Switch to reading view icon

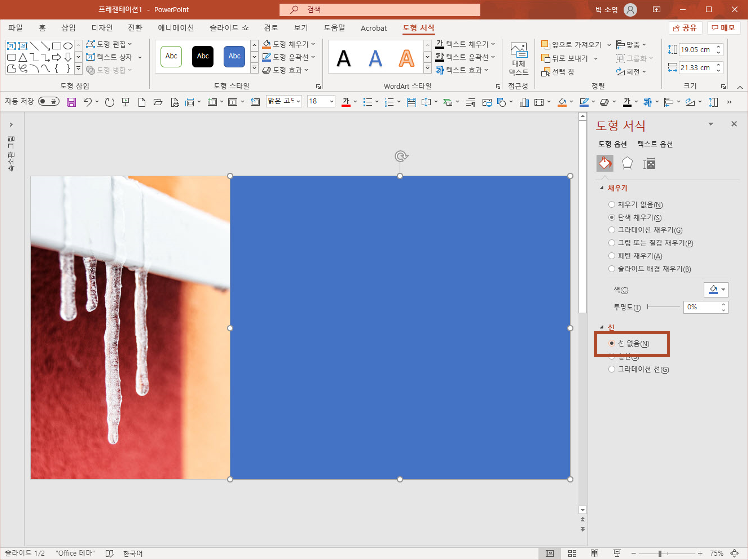pos(595,553)
